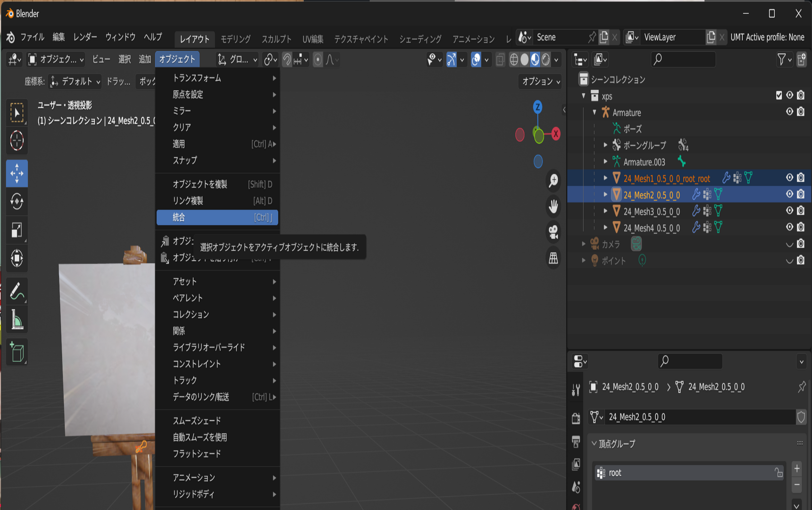
Task: Open the トランスフォーム submenu
Action: (x=218, y=78)
